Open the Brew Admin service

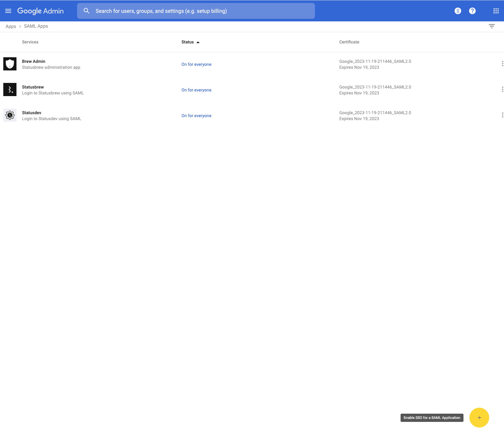[34, 62]
